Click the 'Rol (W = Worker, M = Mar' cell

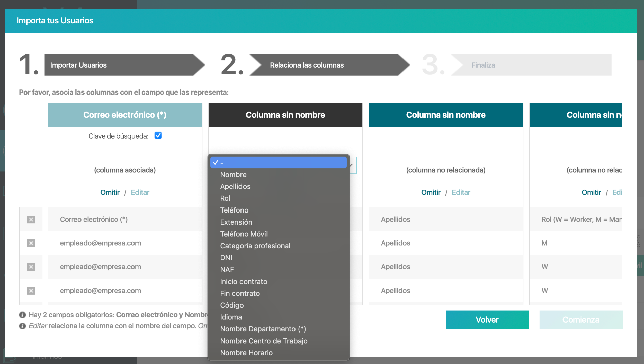(576, 219)
